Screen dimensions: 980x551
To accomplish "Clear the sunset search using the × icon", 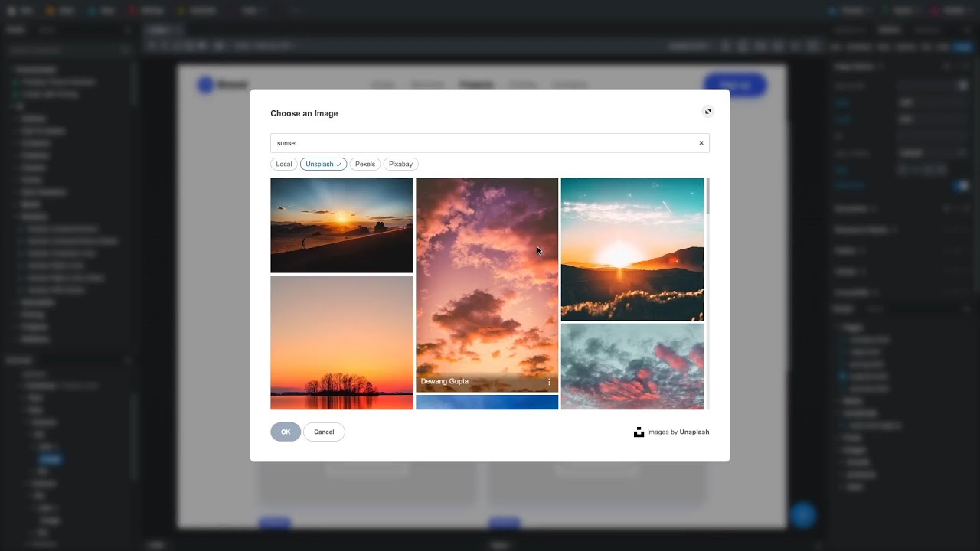I will point(701,142).
